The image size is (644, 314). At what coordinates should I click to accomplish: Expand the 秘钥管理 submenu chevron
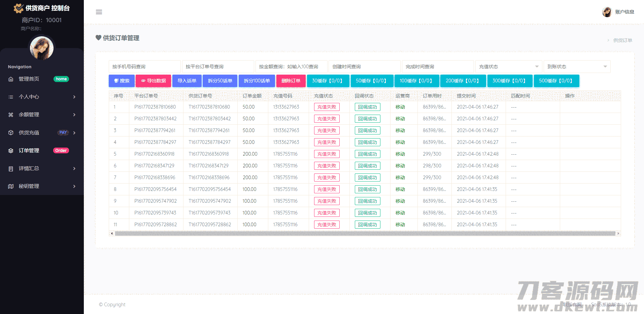pyautogui.click(x=74, y=186)
